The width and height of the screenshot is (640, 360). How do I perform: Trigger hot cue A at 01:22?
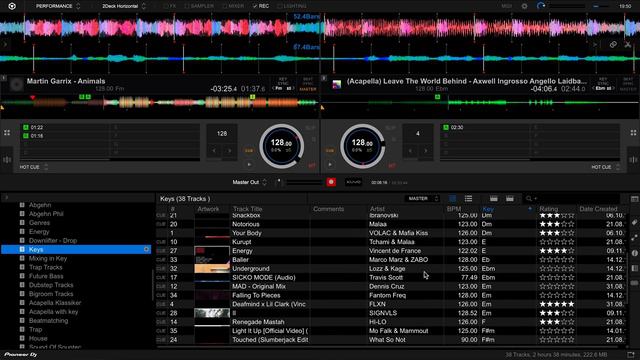coord(65,127)
